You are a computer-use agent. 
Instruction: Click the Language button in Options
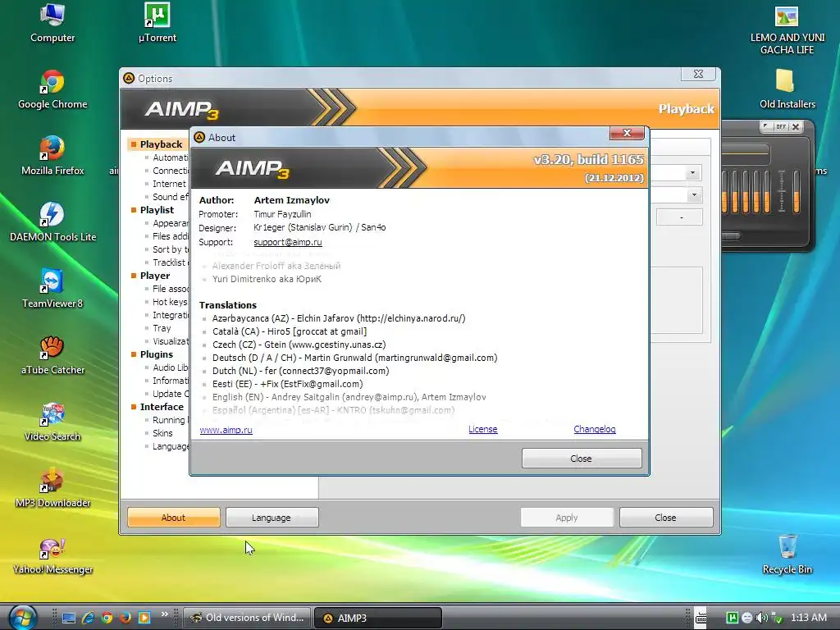click(x=272, y=518)
